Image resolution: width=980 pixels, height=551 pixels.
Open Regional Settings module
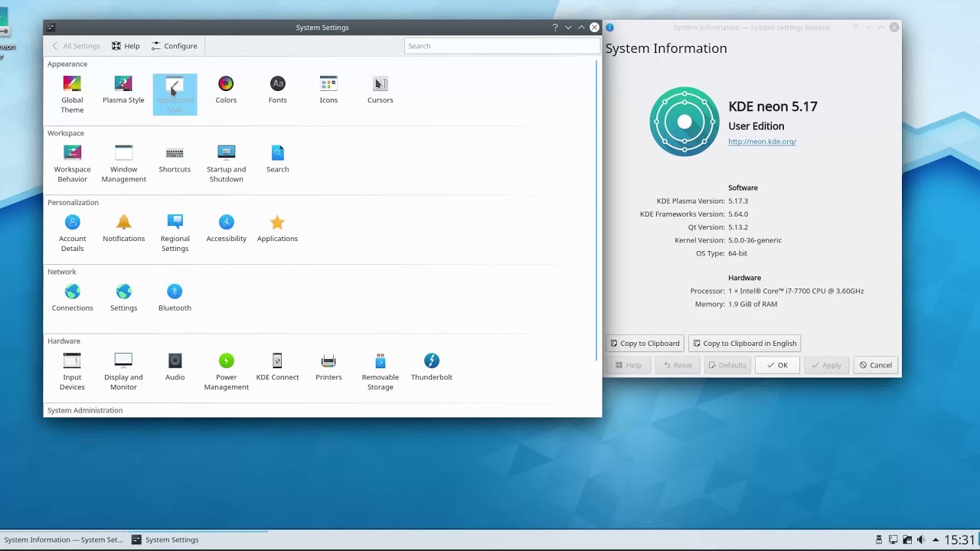175,233
